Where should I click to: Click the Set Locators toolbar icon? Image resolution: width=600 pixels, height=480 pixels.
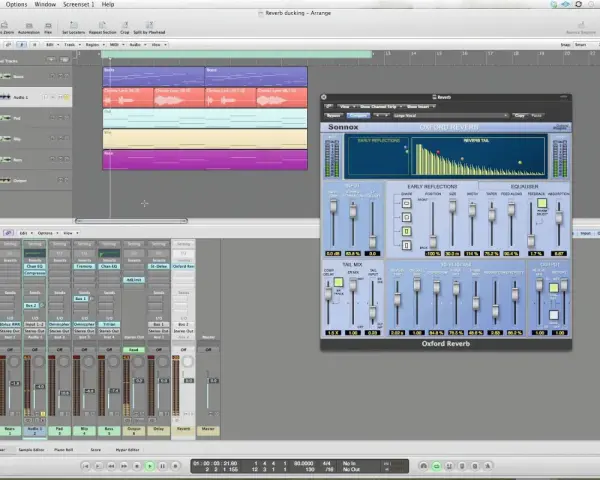pyautogui.click(x=73, y=28)
